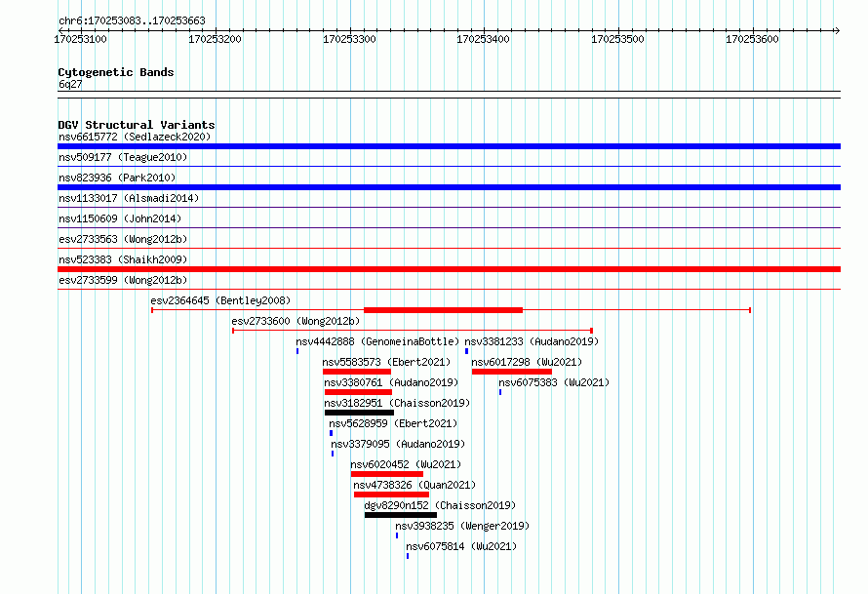Click the 170253500 ruler position label
The height and width of the screenshot is (594, 868).
[617, 39]
